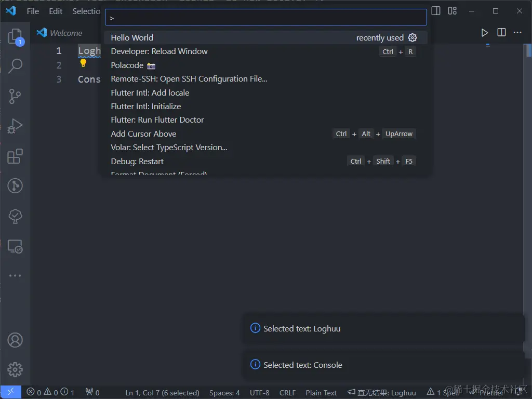Open the Explorer view in activity bar
Image resolution: width=532 pixels, height=399 pixels.
point(15,36)
